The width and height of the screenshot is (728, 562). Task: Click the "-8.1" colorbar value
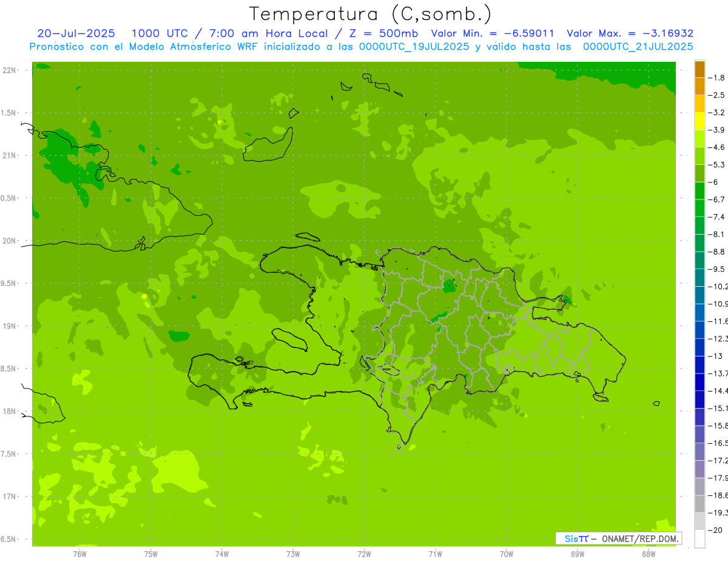pyautogui.click(x=716, y=234)
